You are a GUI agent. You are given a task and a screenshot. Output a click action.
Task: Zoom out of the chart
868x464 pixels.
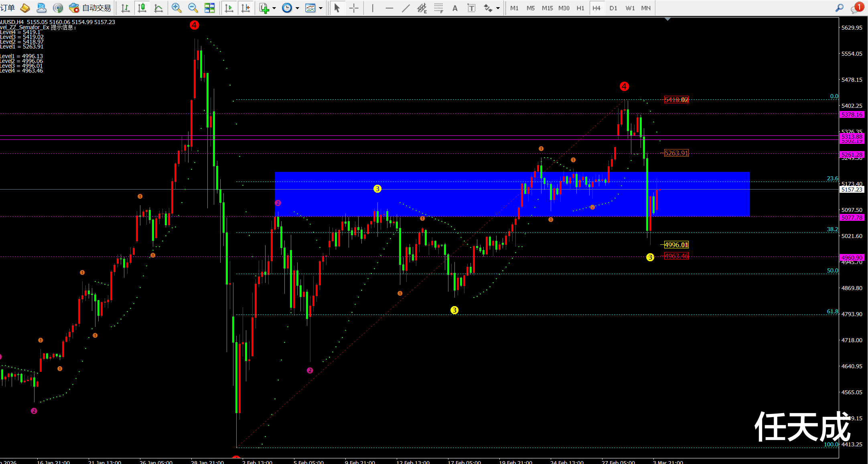(193, 8)
